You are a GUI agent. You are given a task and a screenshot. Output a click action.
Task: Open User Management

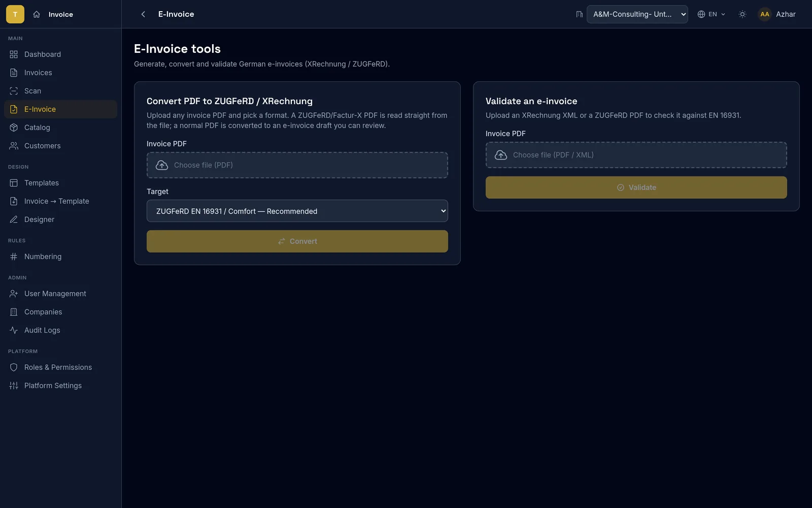(x=60, y=294)
